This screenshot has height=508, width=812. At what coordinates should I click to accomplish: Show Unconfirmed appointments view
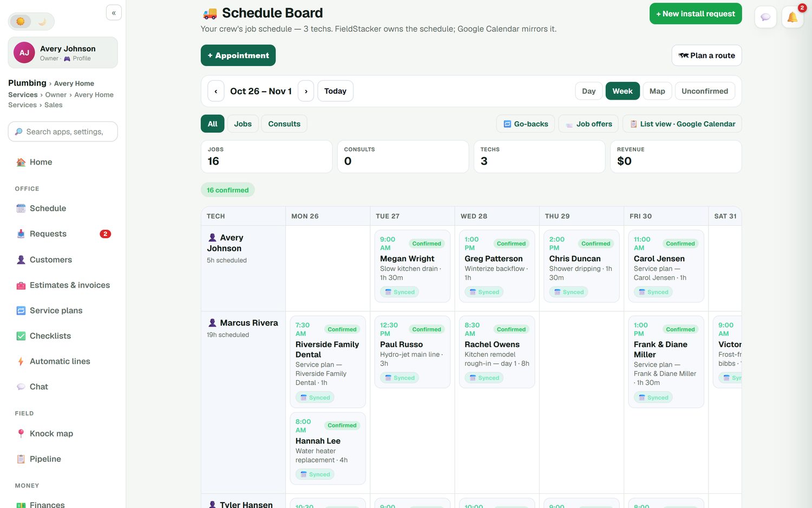coord(705,91)
